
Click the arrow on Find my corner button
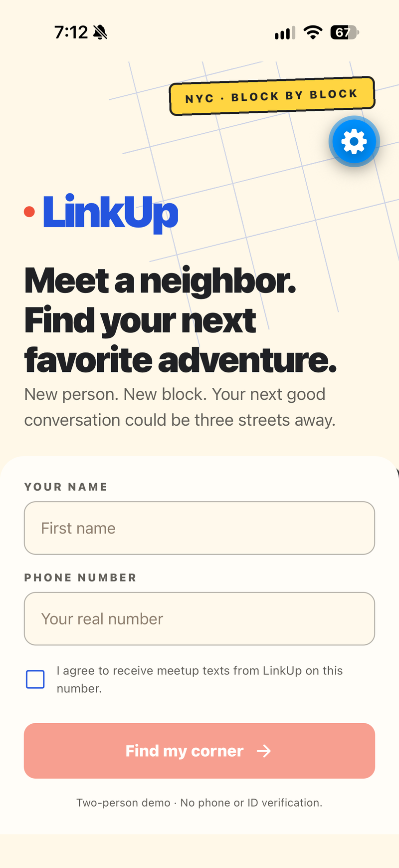[263, 751]
